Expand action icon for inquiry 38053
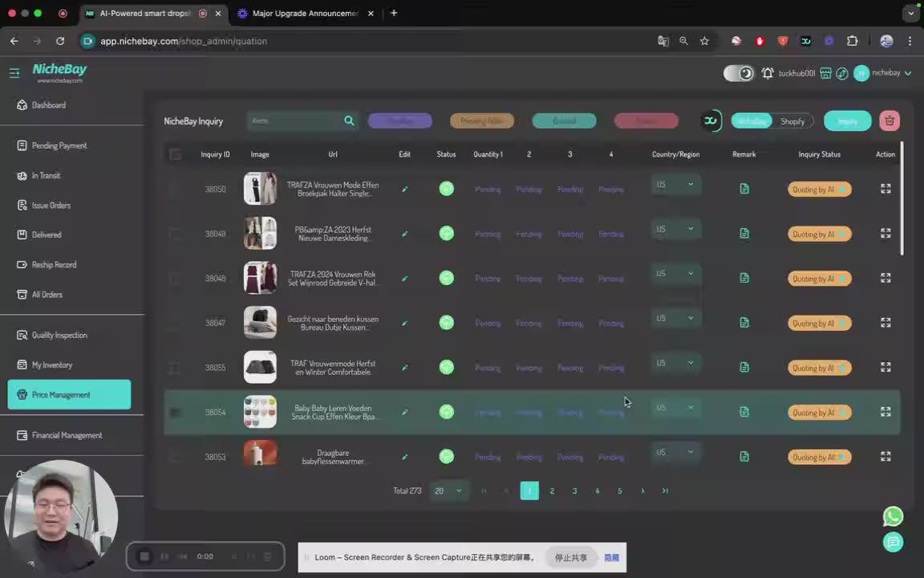Image resolution: width=924 pixels, height=578 pixels. click(885, 457)
